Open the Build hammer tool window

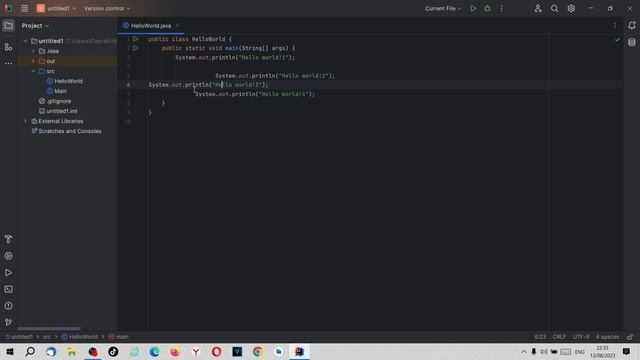pos(8,239)
